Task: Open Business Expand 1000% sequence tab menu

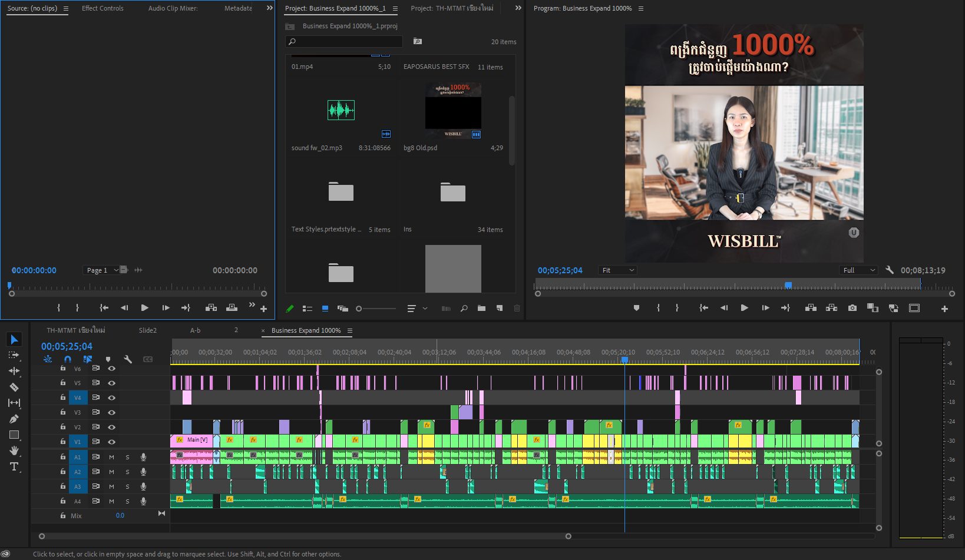Action: [350, 331]
